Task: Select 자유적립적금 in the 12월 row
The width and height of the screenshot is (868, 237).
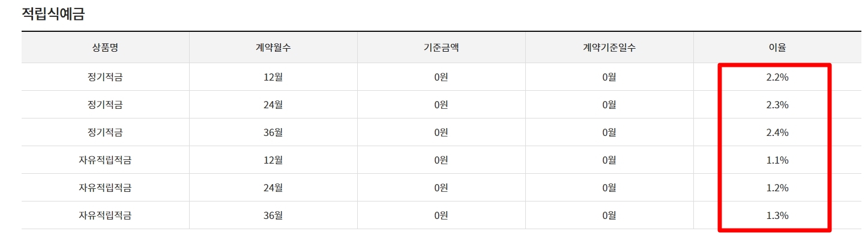Action: [105, 160]
